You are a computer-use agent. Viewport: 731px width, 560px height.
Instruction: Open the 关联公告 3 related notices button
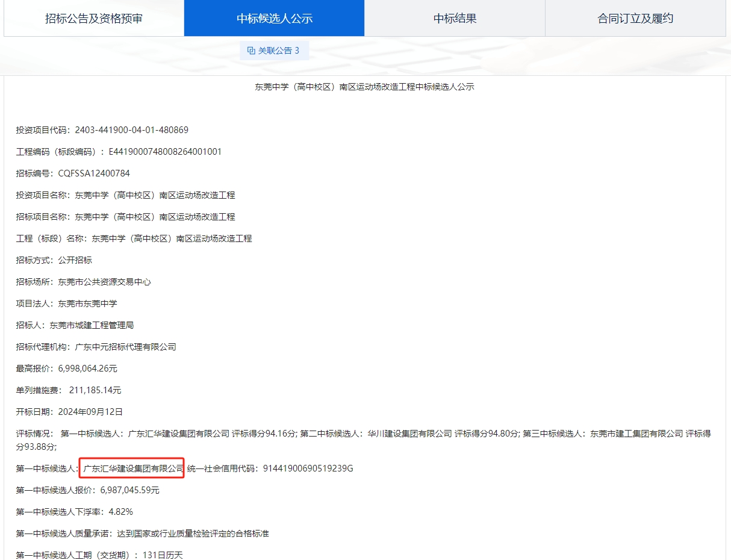(274, 51)
